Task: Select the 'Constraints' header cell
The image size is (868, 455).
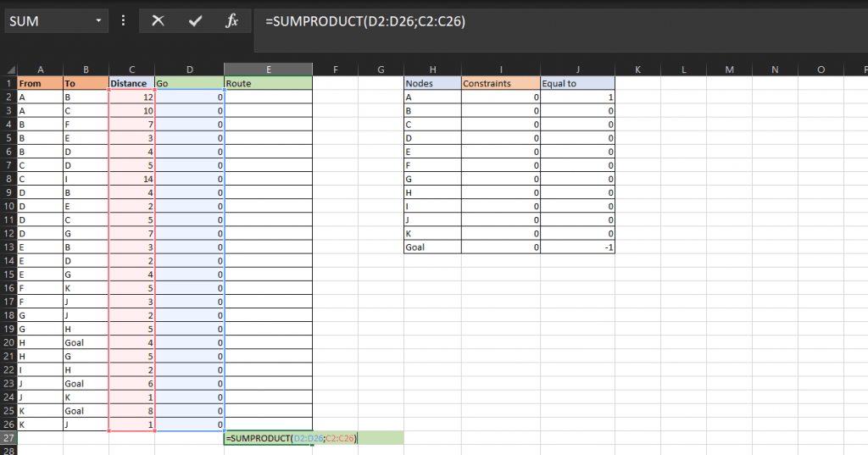Action: coord(500,84)
